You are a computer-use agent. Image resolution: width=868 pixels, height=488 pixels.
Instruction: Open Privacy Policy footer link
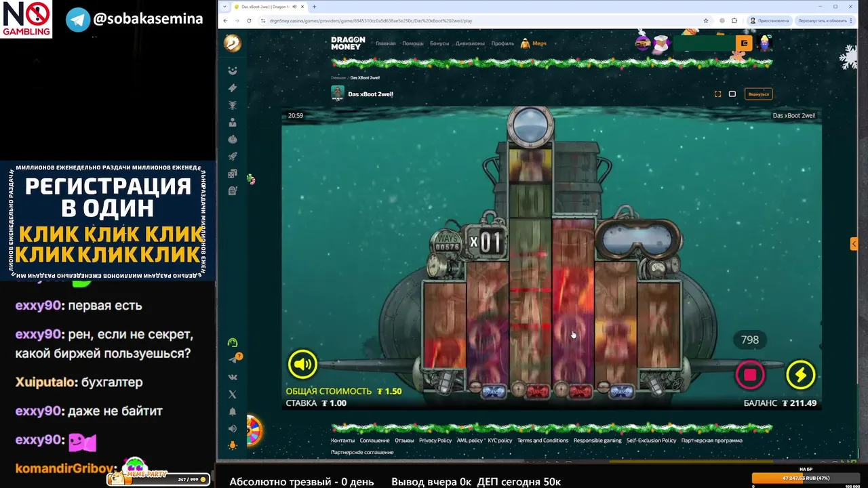pos(435,441)
